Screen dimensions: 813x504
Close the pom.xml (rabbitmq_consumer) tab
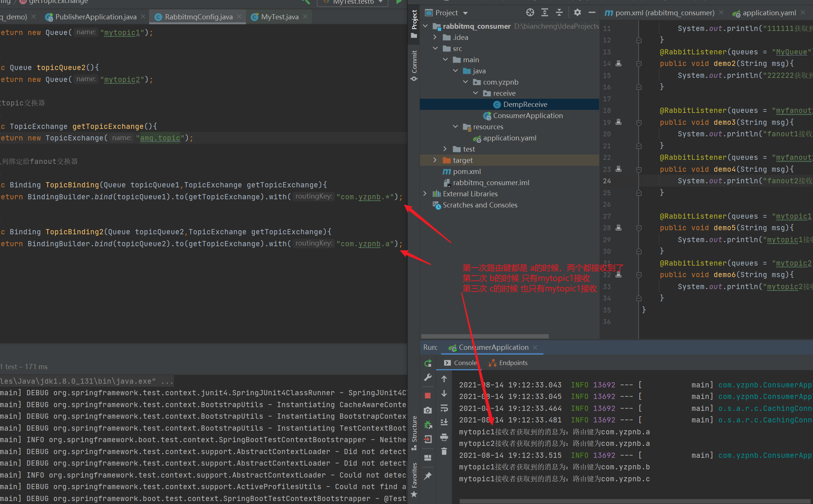tap(721, 13)
